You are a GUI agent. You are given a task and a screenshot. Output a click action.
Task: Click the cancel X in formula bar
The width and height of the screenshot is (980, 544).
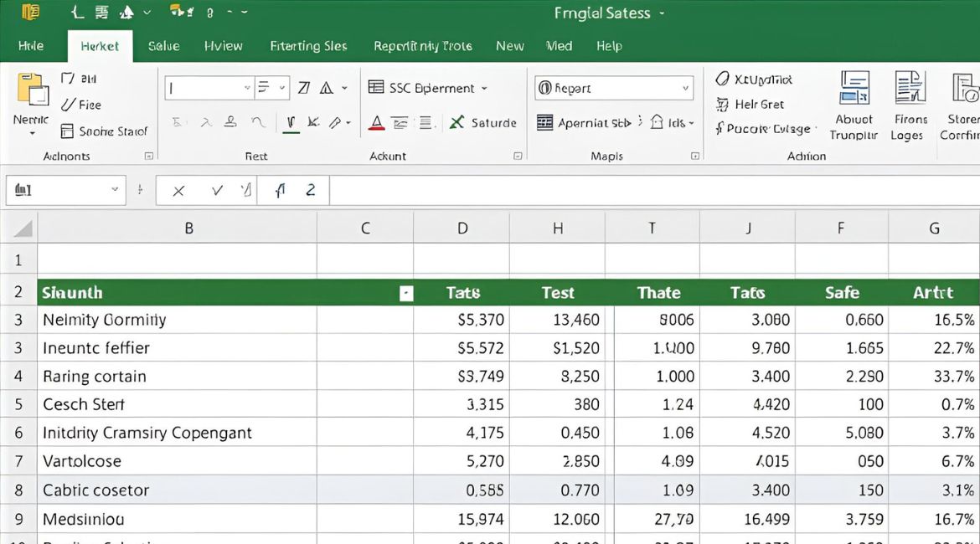click(x=178, y=191)
